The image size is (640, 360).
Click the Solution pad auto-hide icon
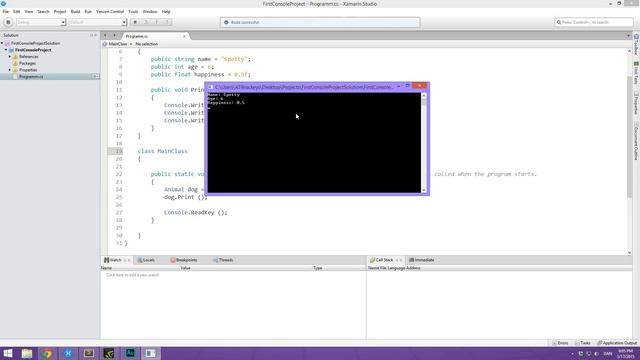coord(91,36)
